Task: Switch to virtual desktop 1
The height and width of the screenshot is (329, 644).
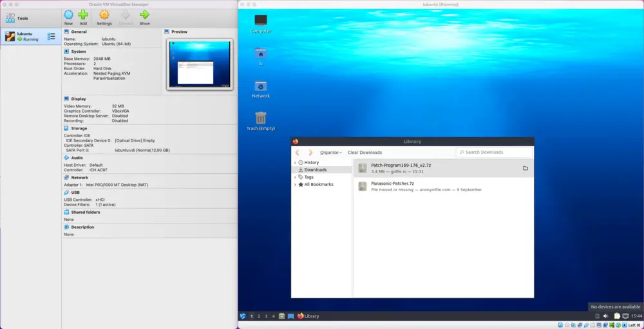Action: (251, 316)
